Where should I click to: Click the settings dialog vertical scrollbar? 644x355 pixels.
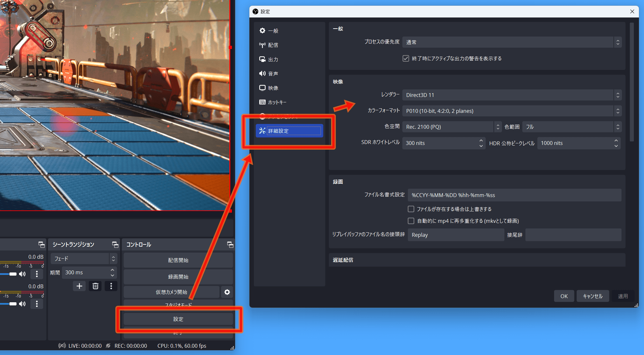pyautogui.click(x=632, y=82)
